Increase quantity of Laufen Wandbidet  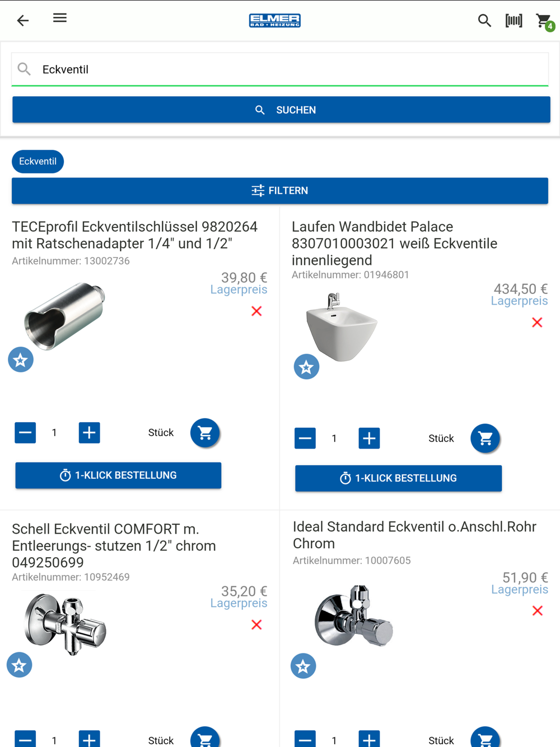[x=369, y=438]
